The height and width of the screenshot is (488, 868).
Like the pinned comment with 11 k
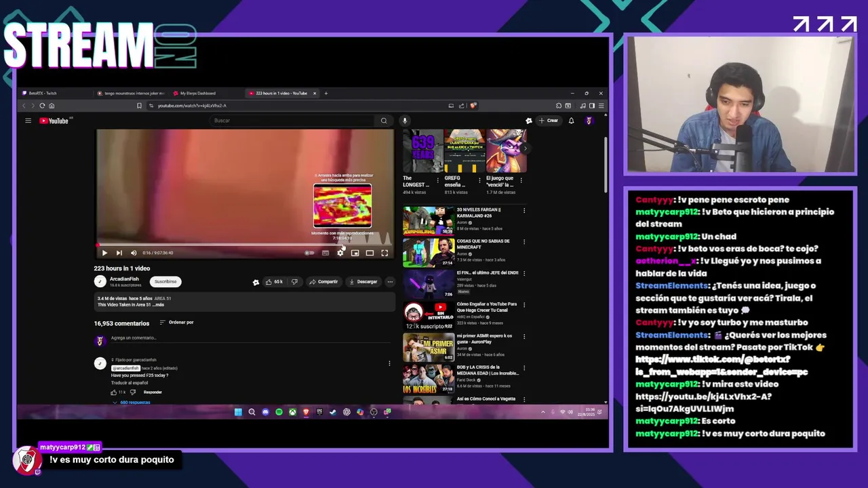[x=114, y=392]
